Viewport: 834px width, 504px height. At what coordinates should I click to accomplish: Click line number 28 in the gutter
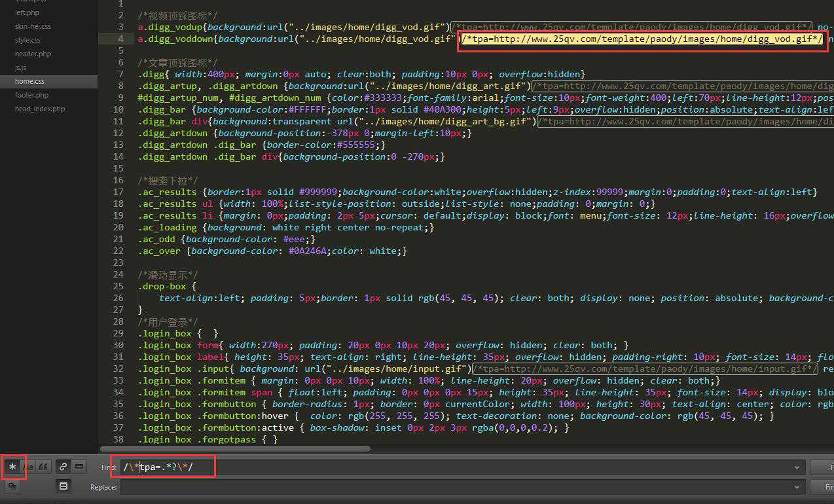118,321
